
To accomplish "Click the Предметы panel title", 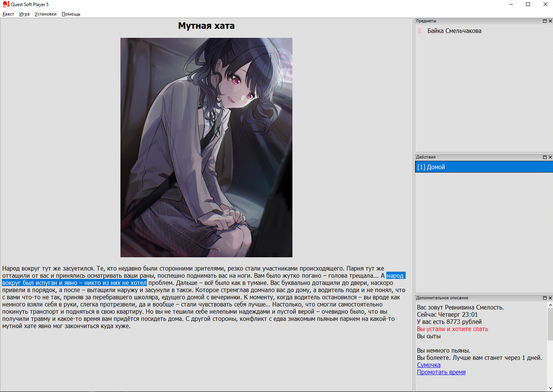I will point(426,21).
